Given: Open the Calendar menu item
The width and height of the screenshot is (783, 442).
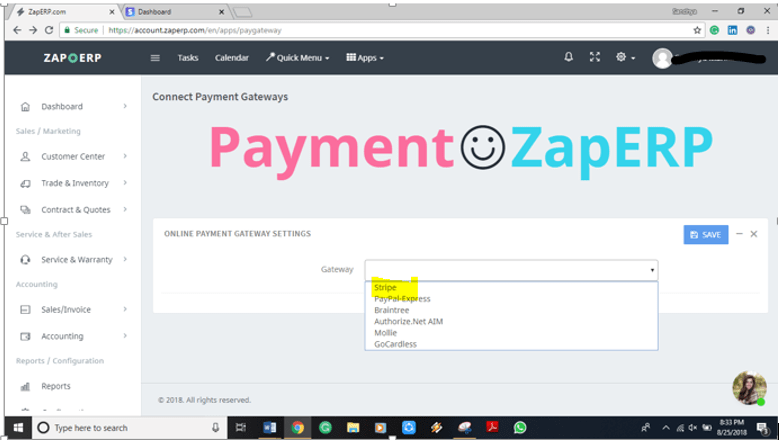Looking at the screenshot, I should coord(232,58).
